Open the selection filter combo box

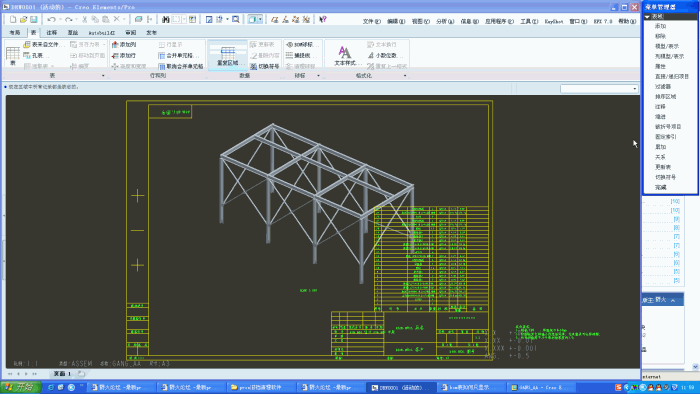pos(599,89)
